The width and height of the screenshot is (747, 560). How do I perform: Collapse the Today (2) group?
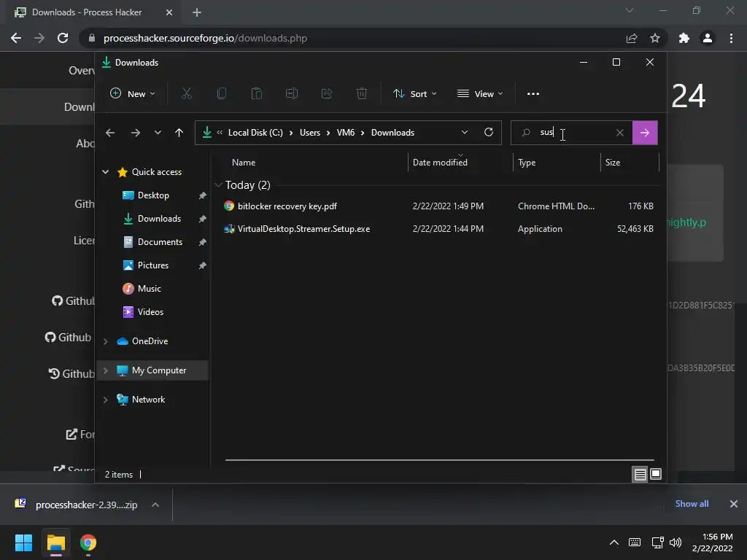pos(218,184)
